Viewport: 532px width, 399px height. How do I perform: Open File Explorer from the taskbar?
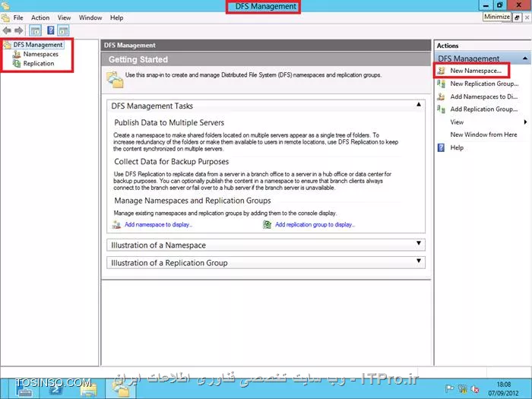[89, 389]
